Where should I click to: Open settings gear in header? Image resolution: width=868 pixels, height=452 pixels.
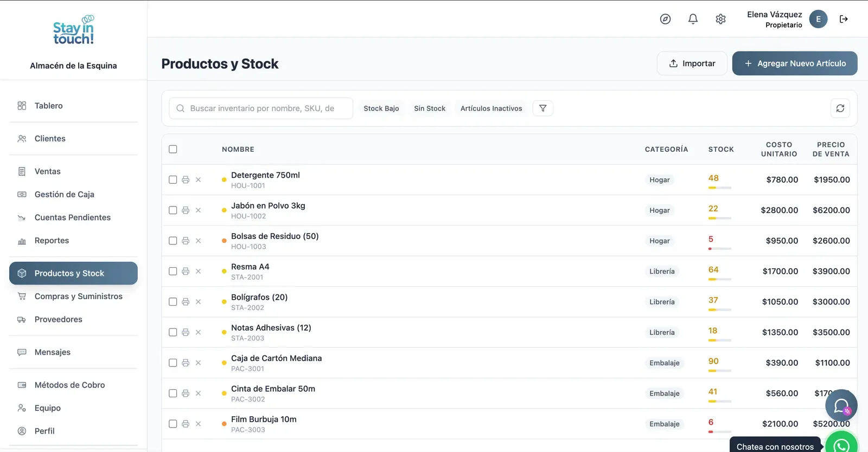click(x=720, y=19)
